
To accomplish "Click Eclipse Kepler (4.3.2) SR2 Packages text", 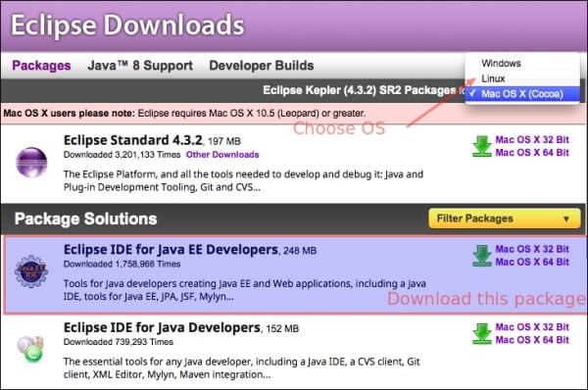I will click(x=360, y=90).
